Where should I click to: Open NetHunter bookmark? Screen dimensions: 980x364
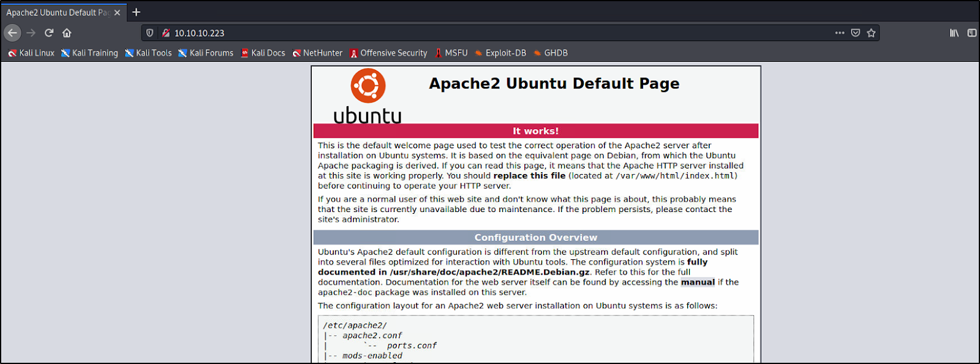(x=317, y=53)
